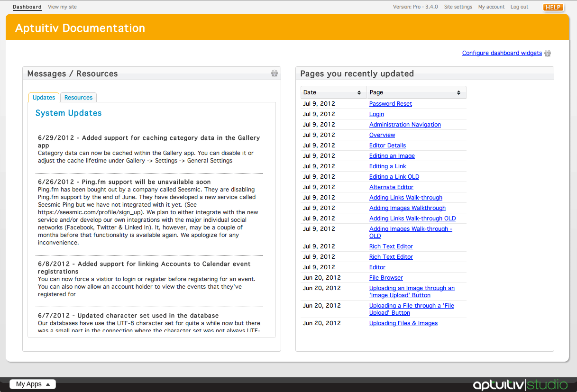The height and width of the screenshot is (392, 577).
Task: Open the Editing a Link OLD page
Action: pyautogui.click(x=394, y=177)
